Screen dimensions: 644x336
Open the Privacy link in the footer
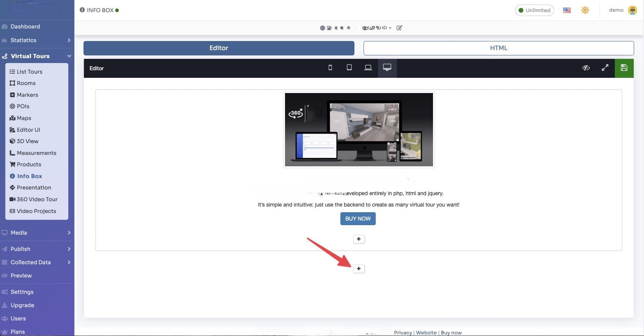(403, 333)
